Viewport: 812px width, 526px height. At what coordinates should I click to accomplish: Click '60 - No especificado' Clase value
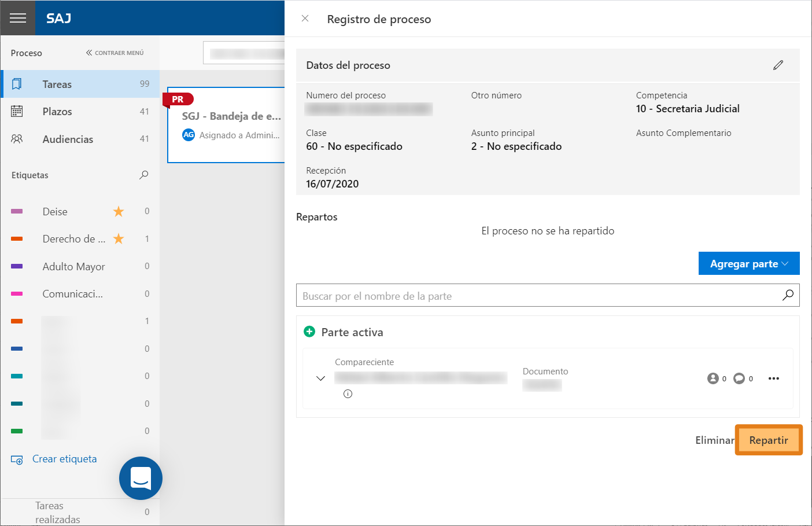(354, 146)
